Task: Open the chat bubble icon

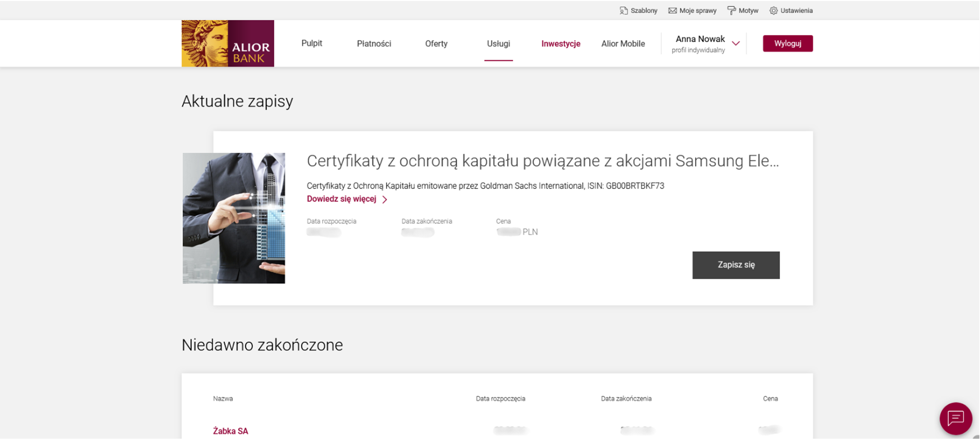Action: (x=956, y=418)
